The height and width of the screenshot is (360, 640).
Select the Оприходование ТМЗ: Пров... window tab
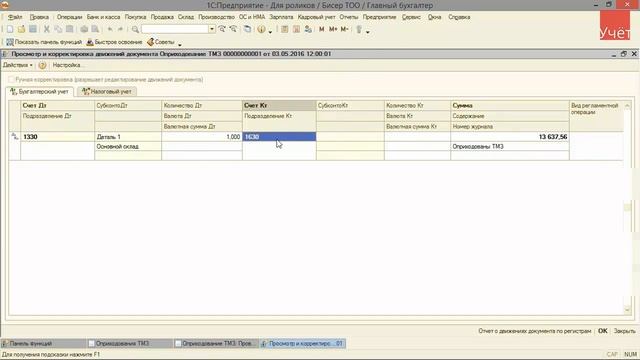pos(216,344)
